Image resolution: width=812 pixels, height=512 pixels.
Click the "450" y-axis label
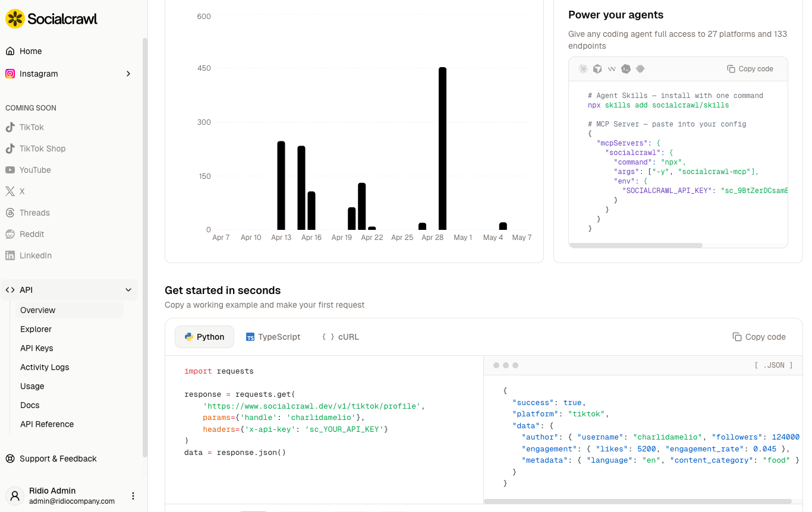(x=204, y=68)
